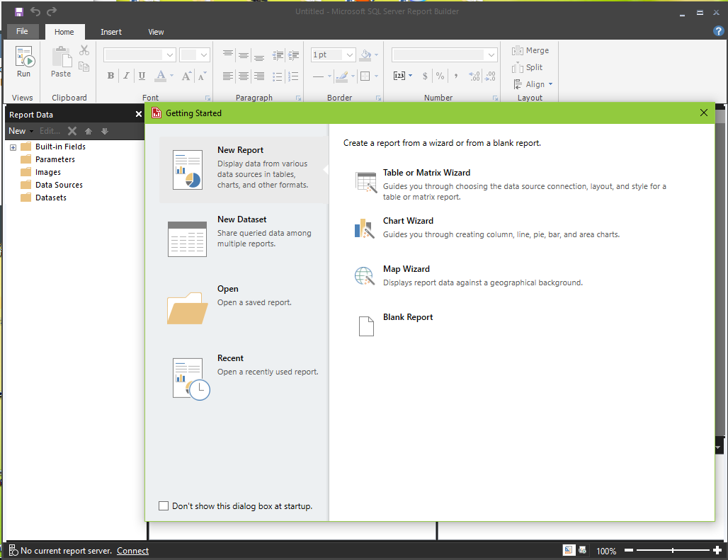
Task: Click the border line color pen
Action: [x=342, y=76]
